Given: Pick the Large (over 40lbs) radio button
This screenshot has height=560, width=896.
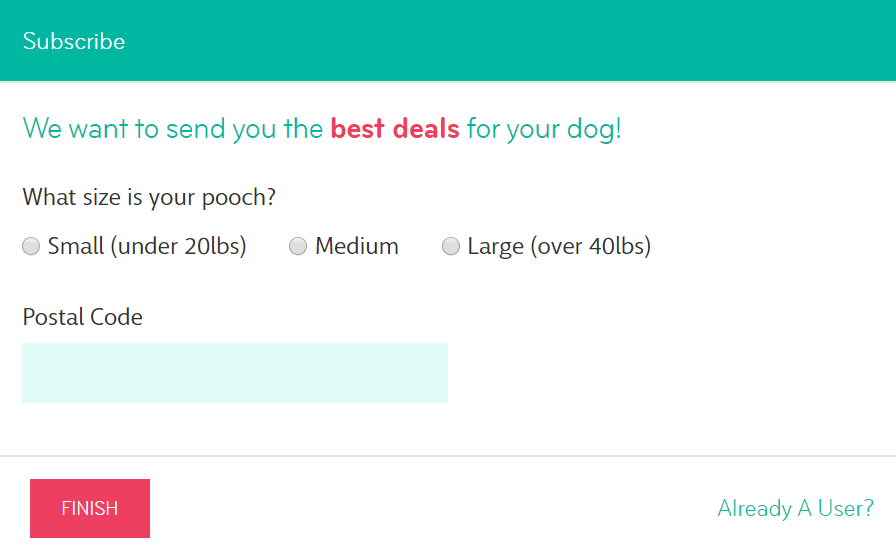Looking at the screenshot, I should coord(451,246).
